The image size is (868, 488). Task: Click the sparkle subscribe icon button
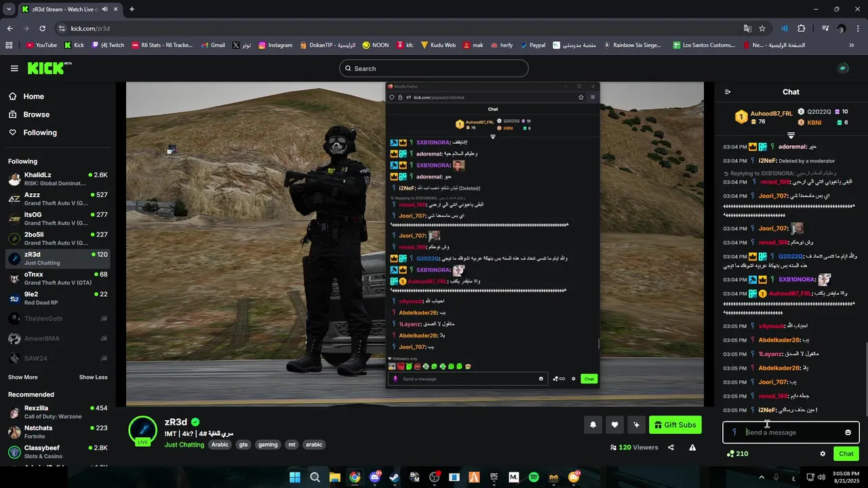636,425
